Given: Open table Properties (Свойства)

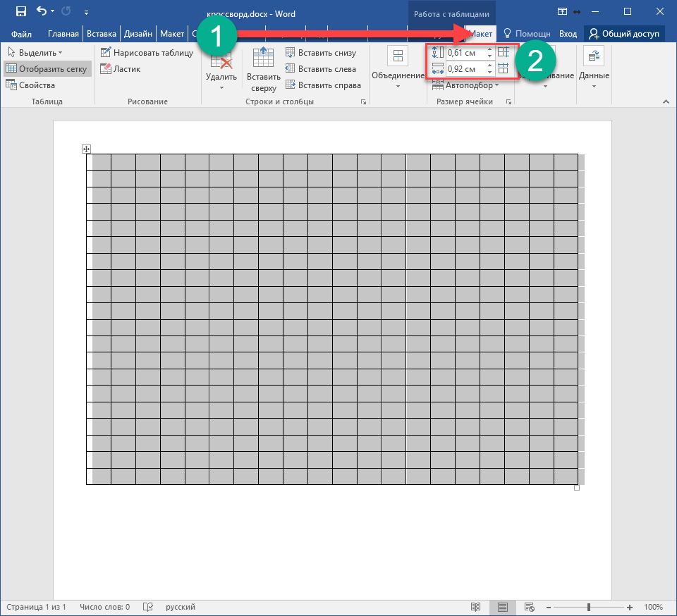Looking at the screenshot, I should pyautogui.click(x=30, y=85).
